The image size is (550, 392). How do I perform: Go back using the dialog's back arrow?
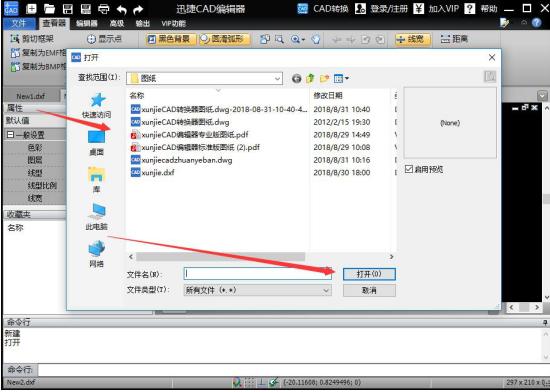(x=296, y=79)
